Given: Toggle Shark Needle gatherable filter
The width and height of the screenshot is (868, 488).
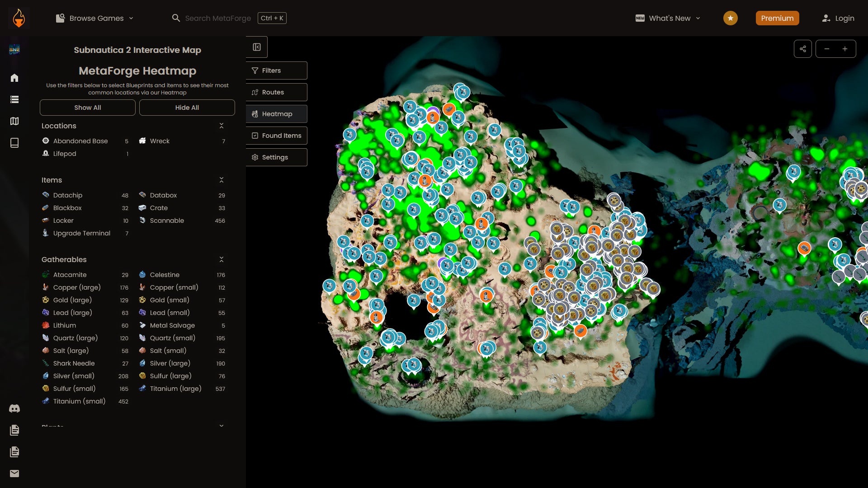Looking at the screenshot, I should [86, 363].
